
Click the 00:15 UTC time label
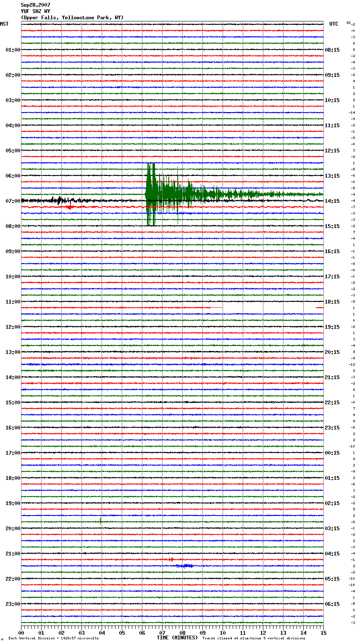click(x=332, y=453)
